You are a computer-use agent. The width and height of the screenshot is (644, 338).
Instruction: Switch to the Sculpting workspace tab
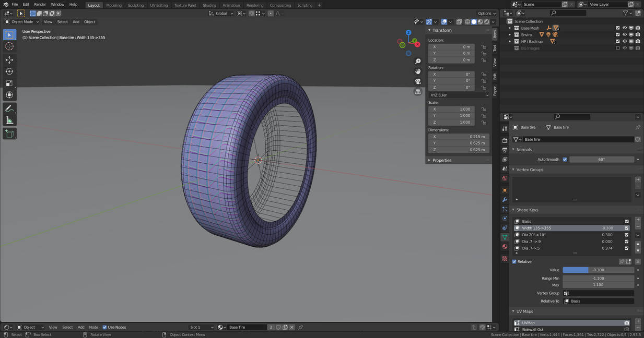(136, 5)
